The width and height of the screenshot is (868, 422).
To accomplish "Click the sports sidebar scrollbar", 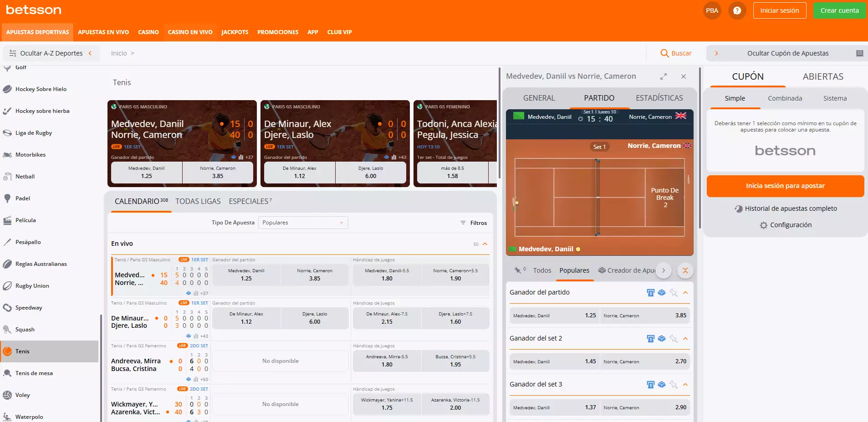I will (x=101, y=364).
